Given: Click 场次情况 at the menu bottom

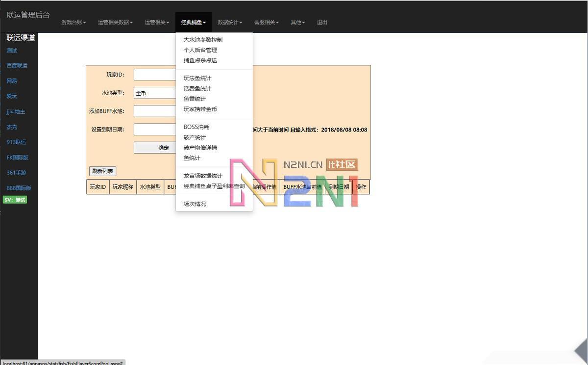Looking at the screenshot, I should (194, 204).
